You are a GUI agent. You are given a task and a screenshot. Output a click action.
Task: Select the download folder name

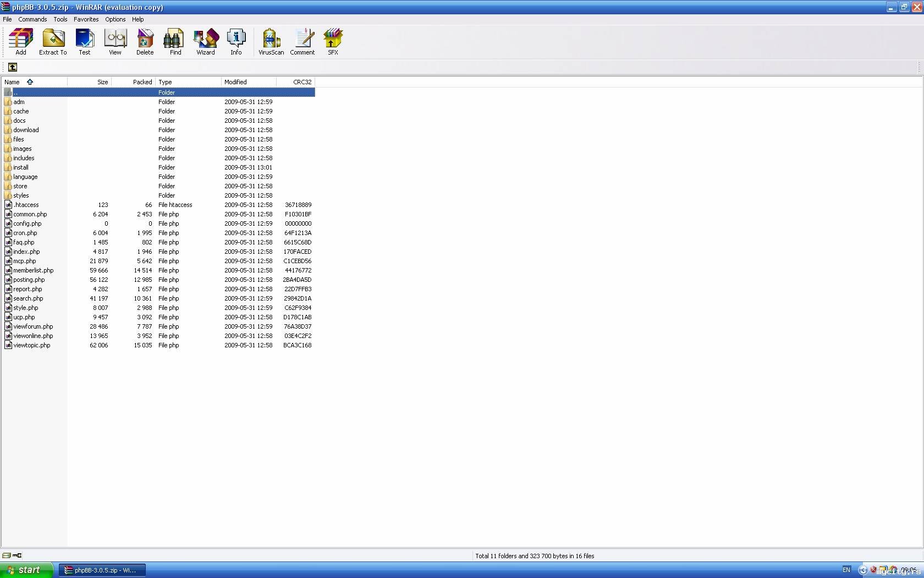[x=26, y=130]
